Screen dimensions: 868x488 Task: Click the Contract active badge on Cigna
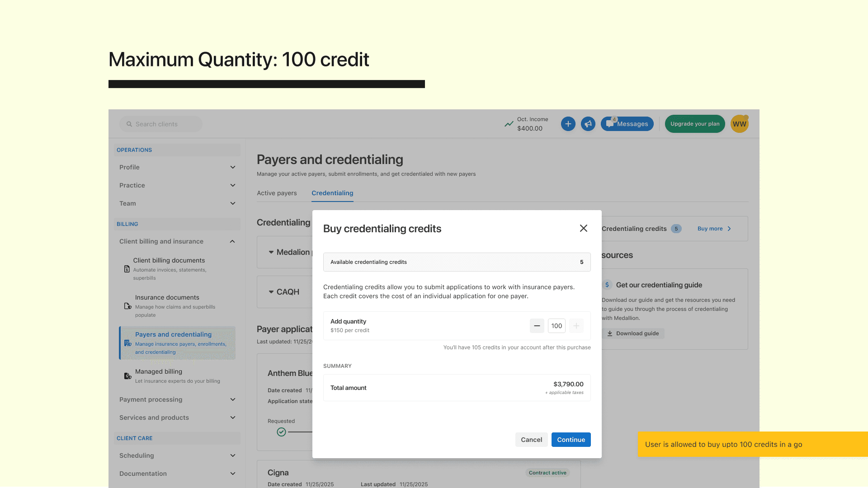[547, 473]
